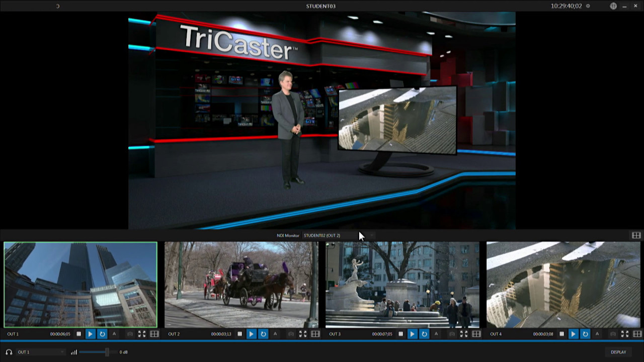Click the main program video monitor
644x362 pixels.
322,121
